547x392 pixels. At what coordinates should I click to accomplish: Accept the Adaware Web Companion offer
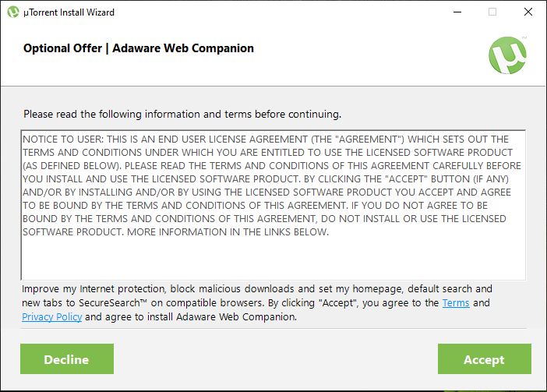485,358
